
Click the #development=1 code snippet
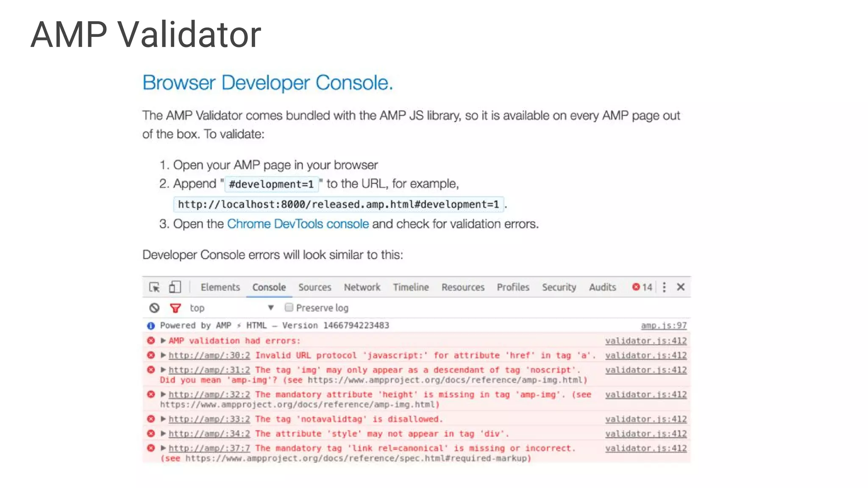[271, 184]
